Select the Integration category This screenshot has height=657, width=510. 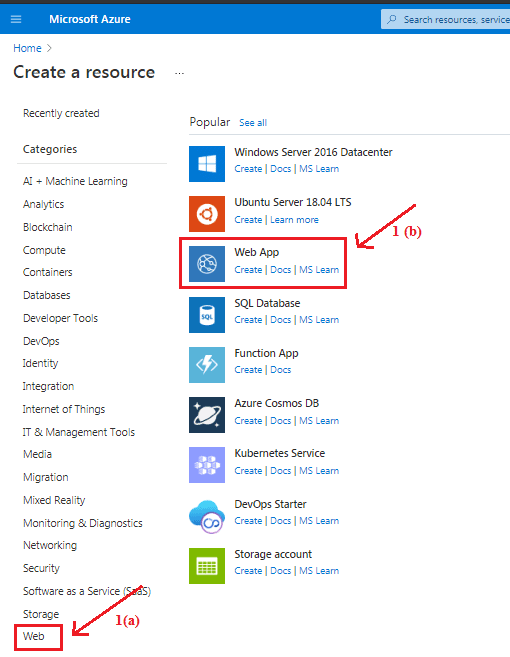point(48,386)
